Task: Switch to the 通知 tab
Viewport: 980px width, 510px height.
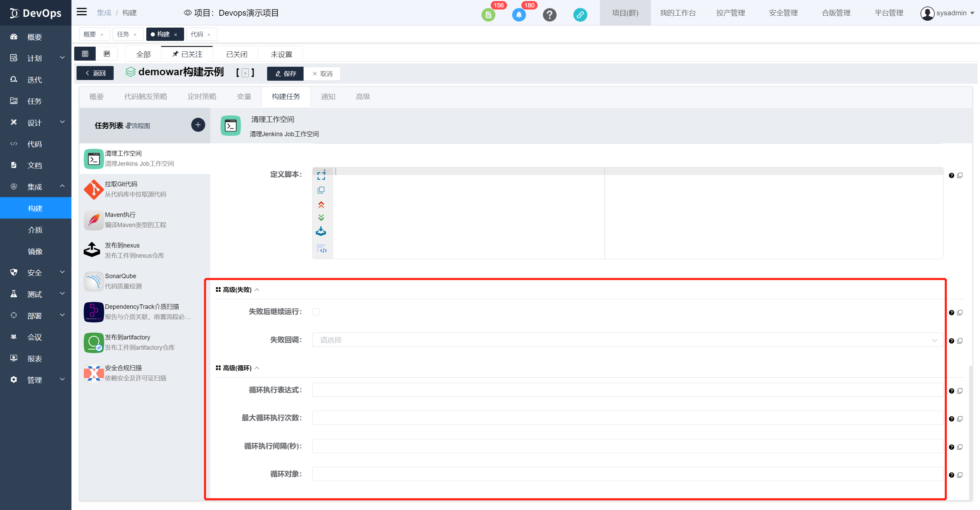Action: point(328,97)
